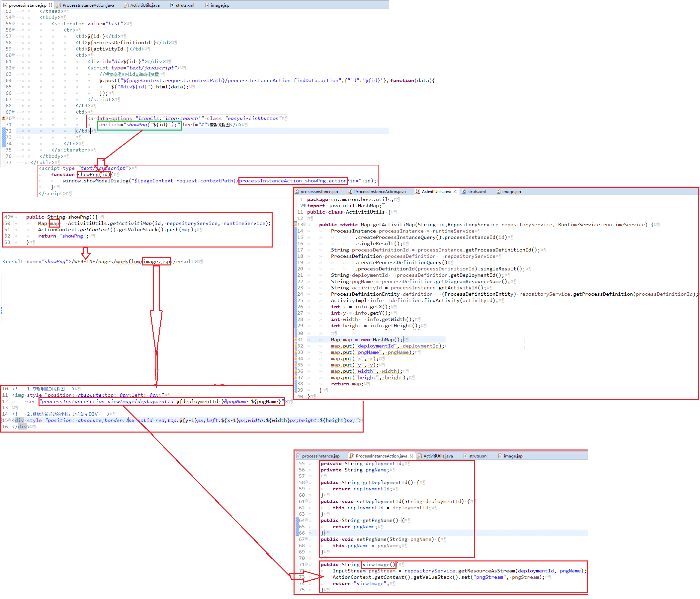Click warning marker beside 'Map map = new HashMap()'
This screenshot has height=599, width=700.
[x=295, y=340]
